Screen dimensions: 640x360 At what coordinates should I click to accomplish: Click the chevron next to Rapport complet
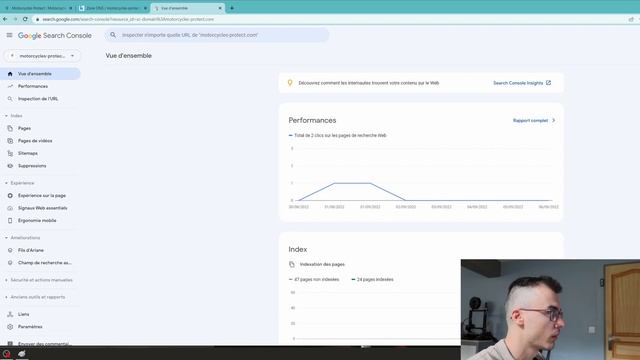pyautogui.click(x=554, y=120)
